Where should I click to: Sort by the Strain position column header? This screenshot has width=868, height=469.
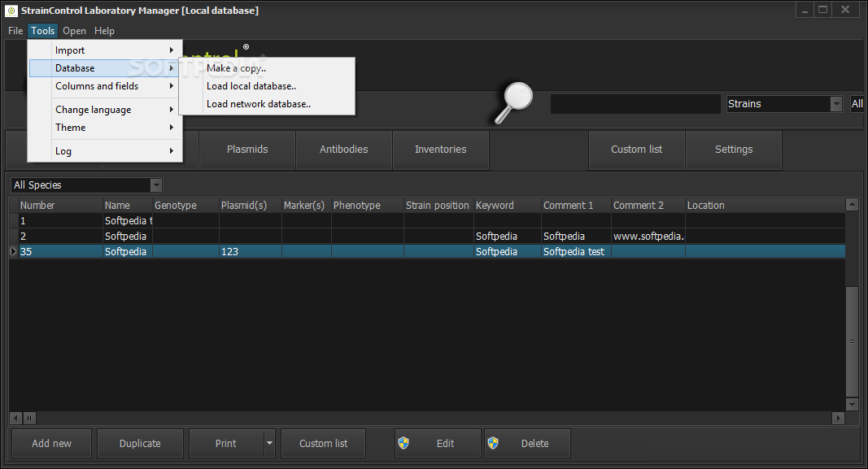point(438,205)
